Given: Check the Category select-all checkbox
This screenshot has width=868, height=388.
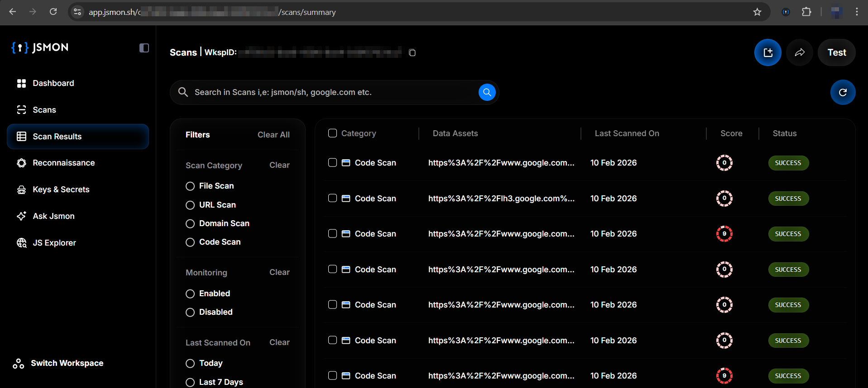Looking at the screenshot, I should pyautogui.click(x=332, y=133).
